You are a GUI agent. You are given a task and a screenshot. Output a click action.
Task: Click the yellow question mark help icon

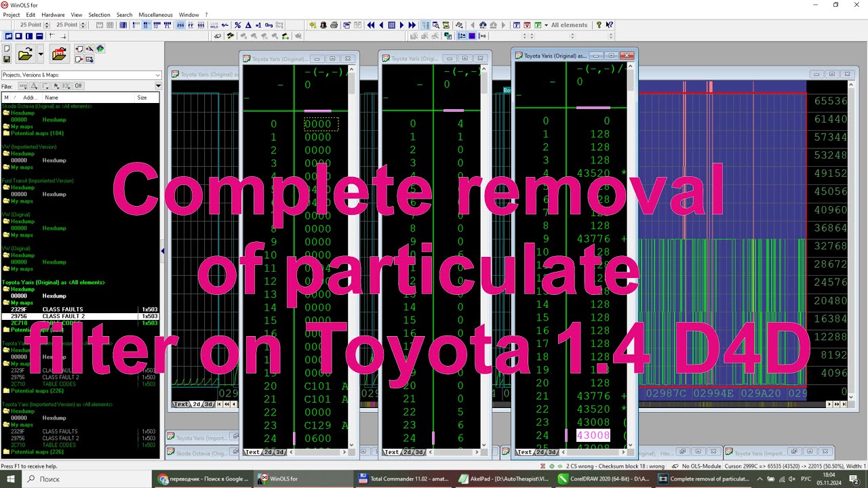(599, 25)
